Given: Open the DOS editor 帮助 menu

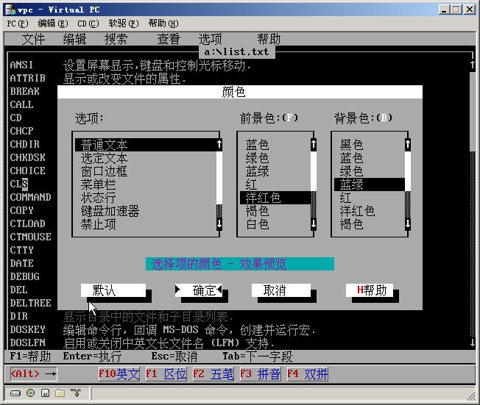Looking at the screenshot, I should (x=269, y=39).
